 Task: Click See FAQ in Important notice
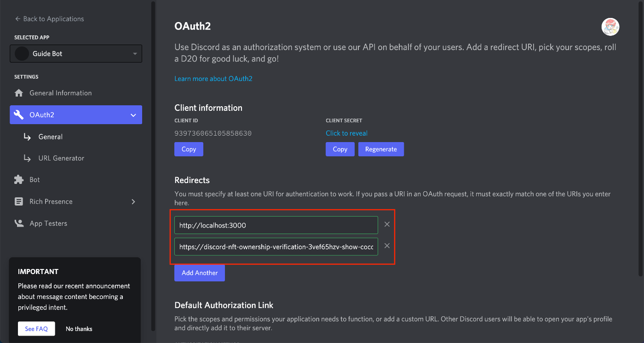pyautogui.click(x=36, y=329)
